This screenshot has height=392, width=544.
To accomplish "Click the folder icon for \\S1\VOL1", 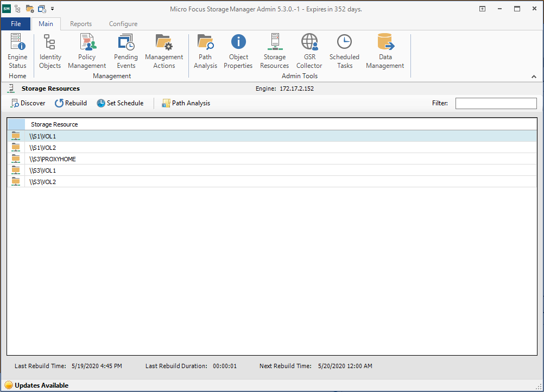I will [x=16, y=136].
